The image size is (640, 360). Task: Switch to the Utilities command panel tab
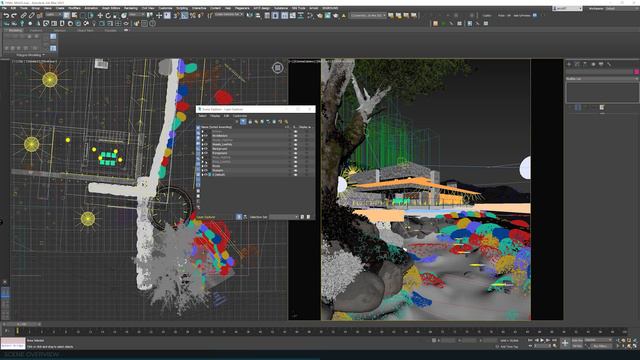[x=609, y=64]
